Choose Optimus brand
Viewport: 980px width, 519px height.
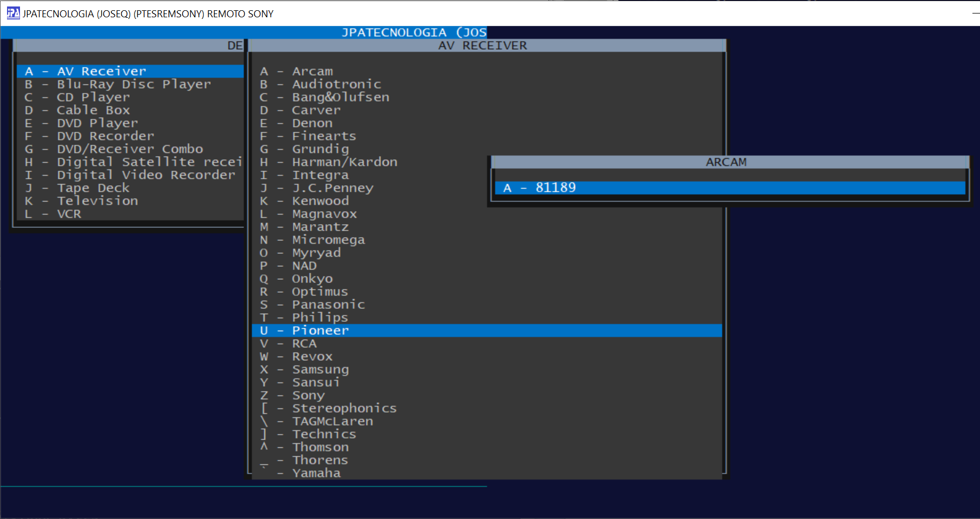[487, 292]
